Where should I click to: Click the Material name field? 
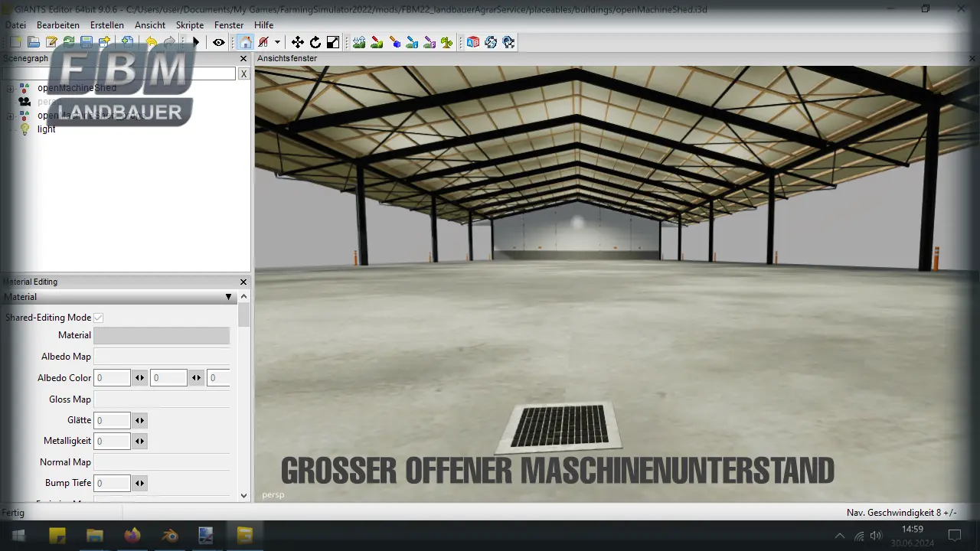pyautogui.click(x=162, y=335)
